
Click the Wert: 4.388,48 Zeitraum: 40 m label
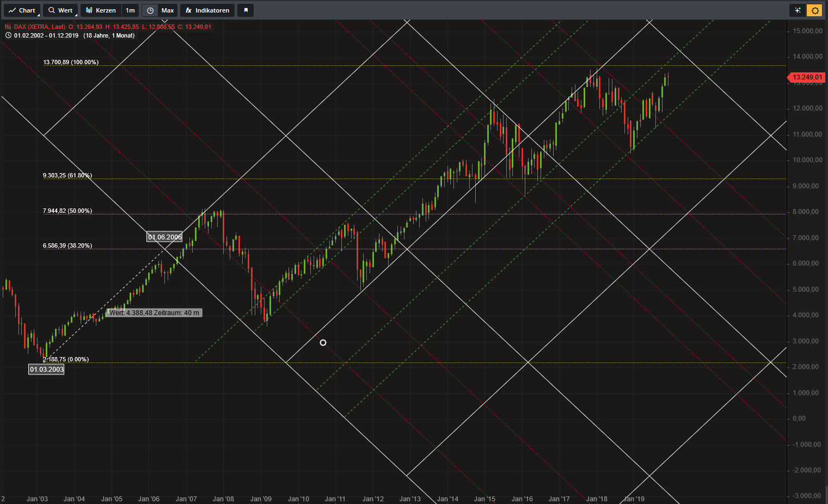coord(154,313)
